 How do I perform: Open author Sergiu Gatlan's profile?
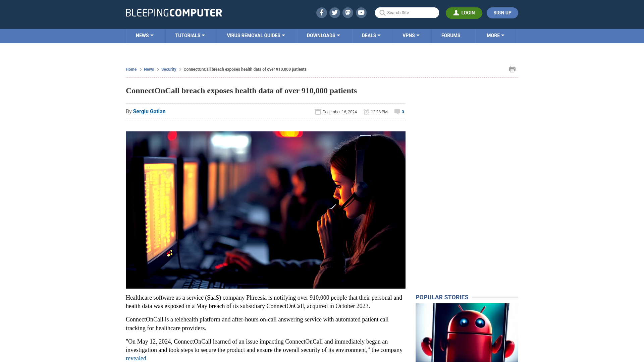[x=149, y=112]
